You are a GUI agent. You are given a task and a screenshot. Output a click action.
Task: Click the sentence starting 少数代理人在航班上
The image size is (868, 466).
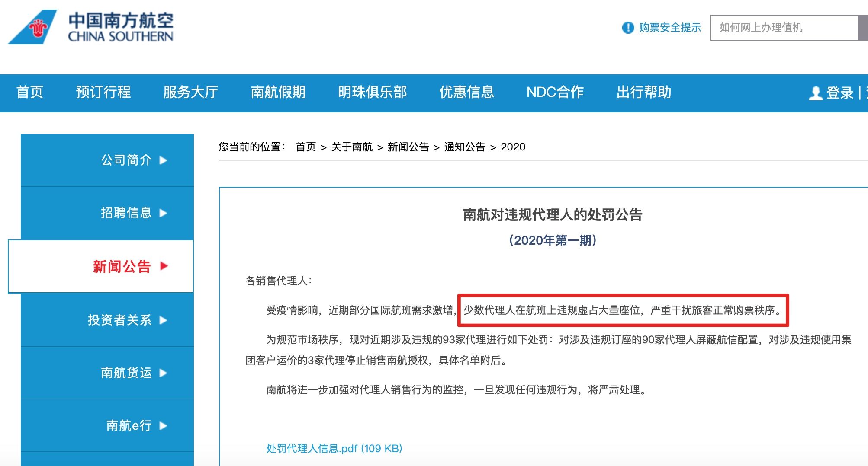click(x=623, y=310)
